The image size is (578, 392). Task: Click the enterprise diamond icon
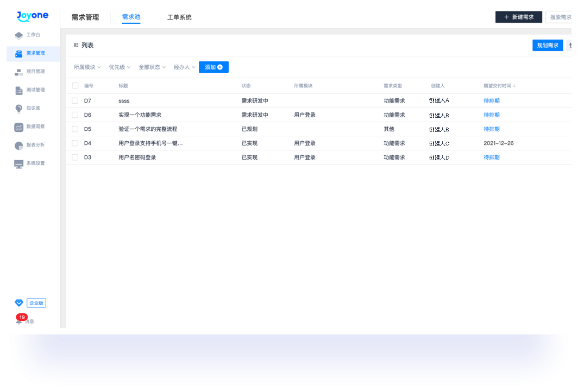(19, 303)
